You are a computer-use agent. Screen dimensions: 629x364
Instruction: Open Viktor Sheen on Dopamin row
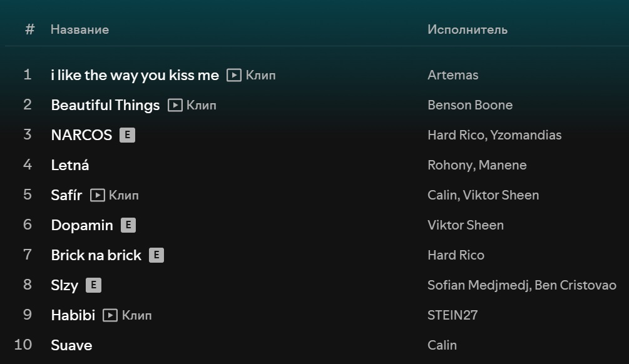point(466,225)
